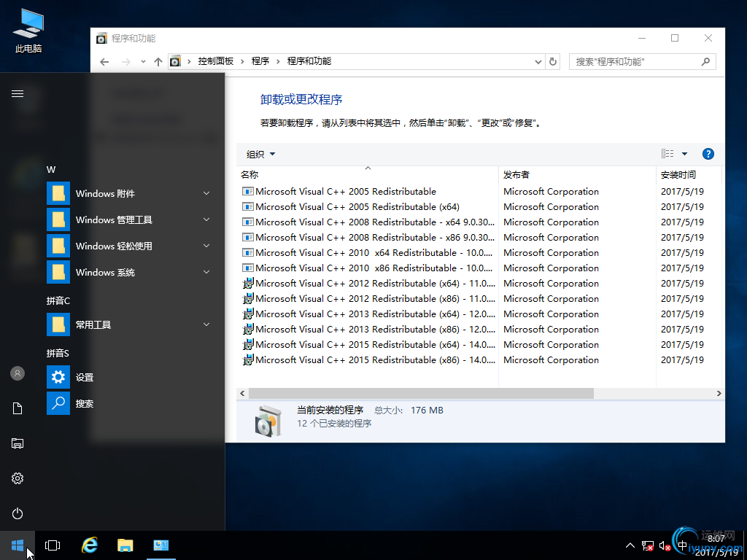Click 程序 in the breadcrumb
The width and height of the screenshot is (747, 560).
coord(260,61)
